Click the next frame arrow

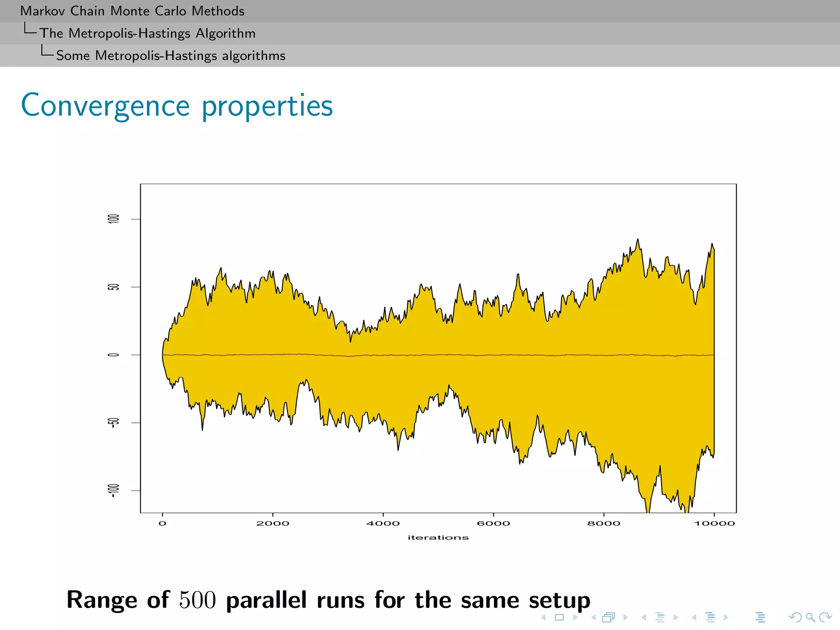(625, 617)
